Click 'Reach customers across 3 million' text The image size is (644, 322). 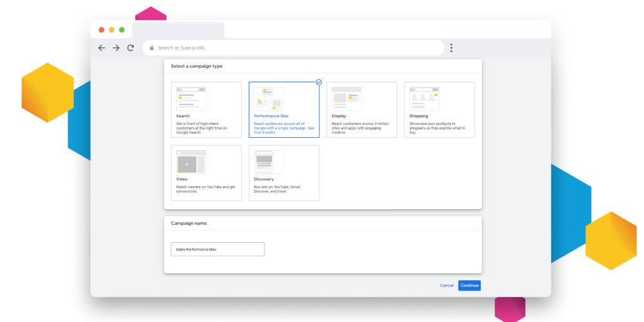click(360, 128)
